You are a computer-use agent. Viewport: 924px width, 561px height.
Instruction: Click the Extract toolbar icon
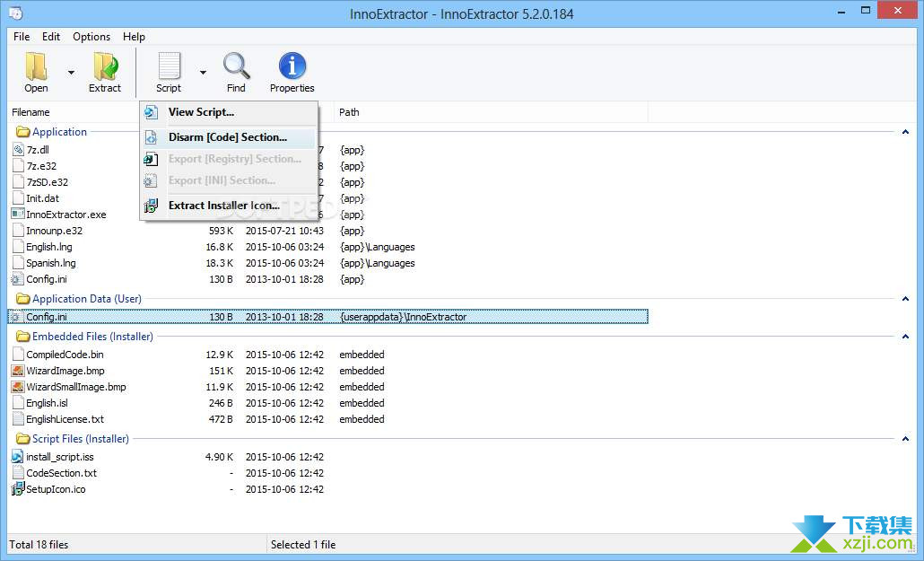click(105, 66)
